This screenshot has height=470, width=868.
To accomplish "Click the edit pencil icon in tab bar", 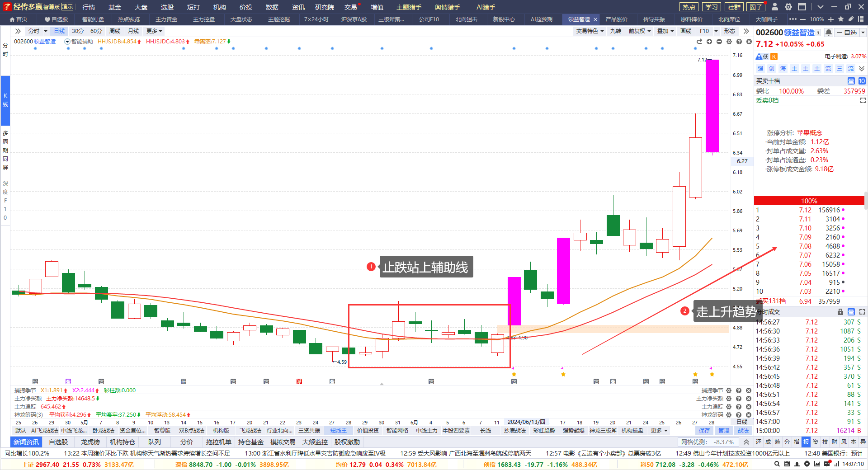I will pos(851,19).
